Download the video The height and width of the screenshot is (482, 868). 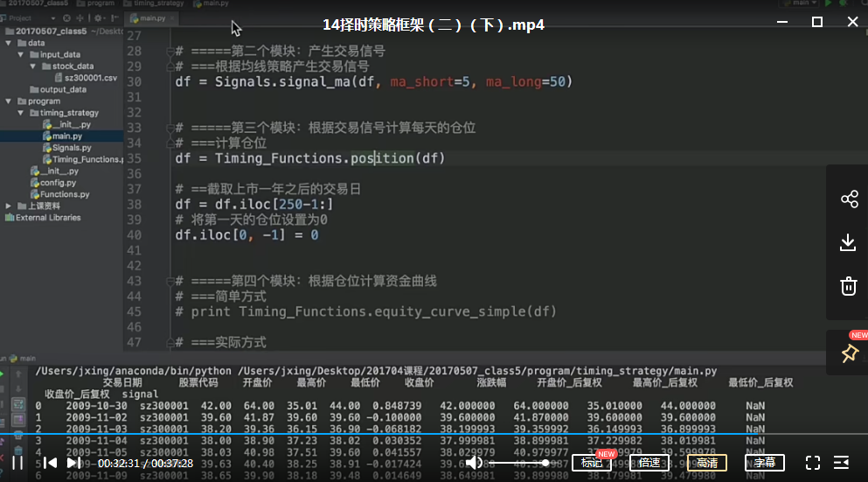[x=848, y=242]
